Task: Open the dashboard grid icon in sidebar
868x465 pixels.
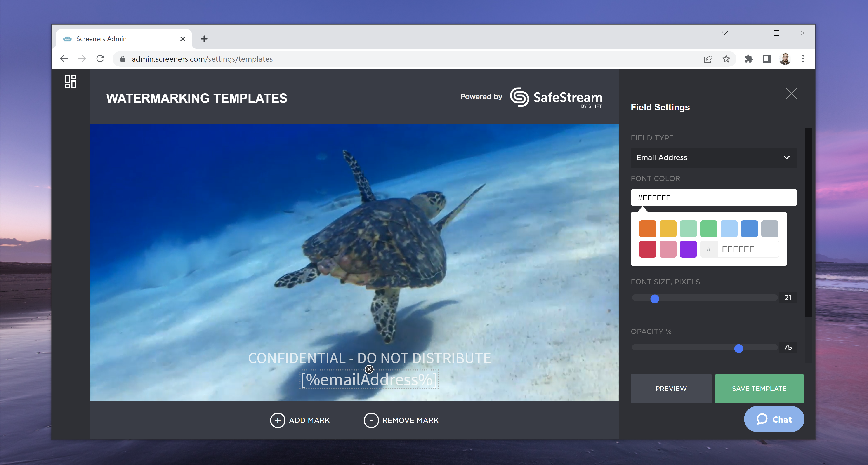Action: tap(71, 82)
